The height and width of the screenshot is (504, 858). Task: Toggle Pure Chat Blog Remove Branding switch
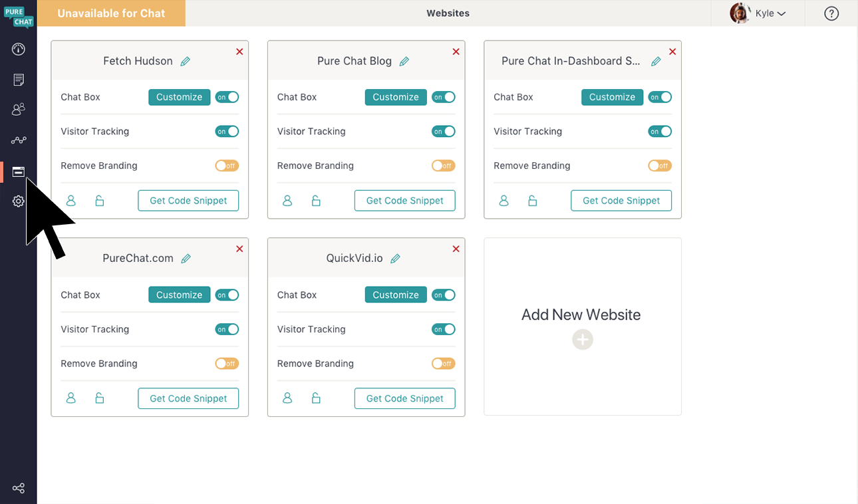click(444, 166)
